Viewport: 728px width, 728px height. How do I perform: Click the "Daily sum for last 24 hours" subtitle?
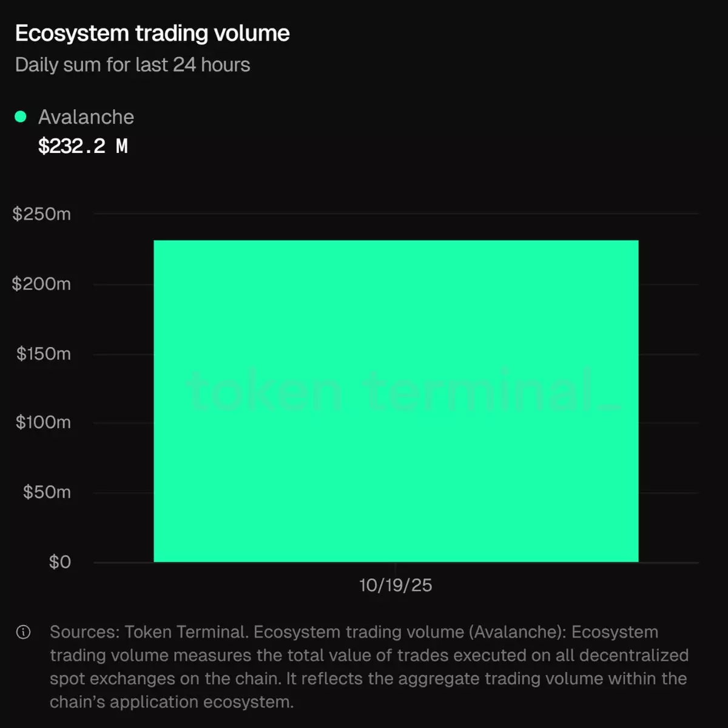click(x=132, y=65)
